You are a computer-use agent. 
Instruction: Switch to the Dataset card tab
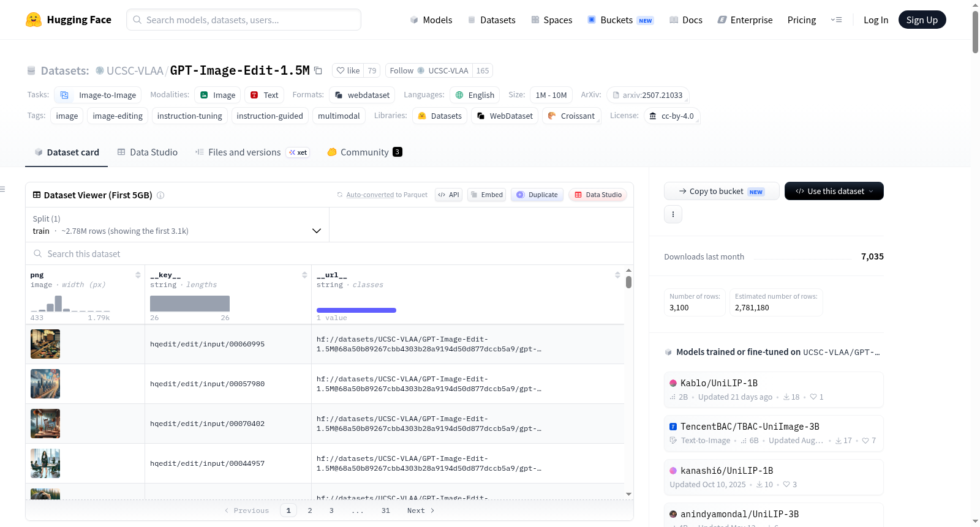click(67, 152)
